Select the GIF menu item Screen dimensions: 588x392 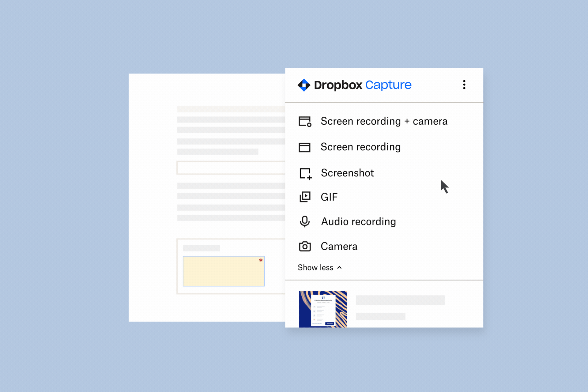click(330, 197)
